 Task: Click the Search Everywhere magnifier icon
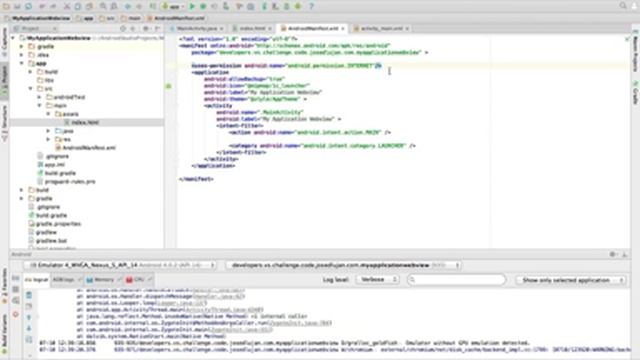pyautogui.click(x=623, y=6)
